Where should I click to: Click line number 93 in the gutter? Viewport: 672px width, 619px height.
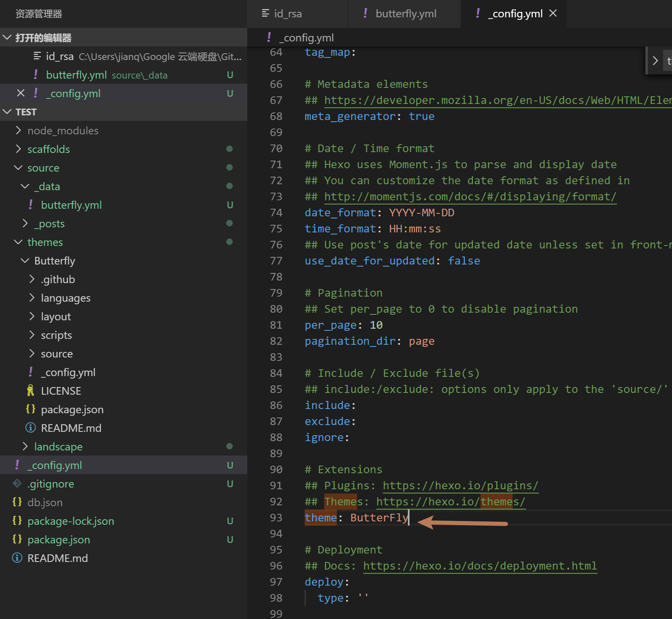(276, 518)
